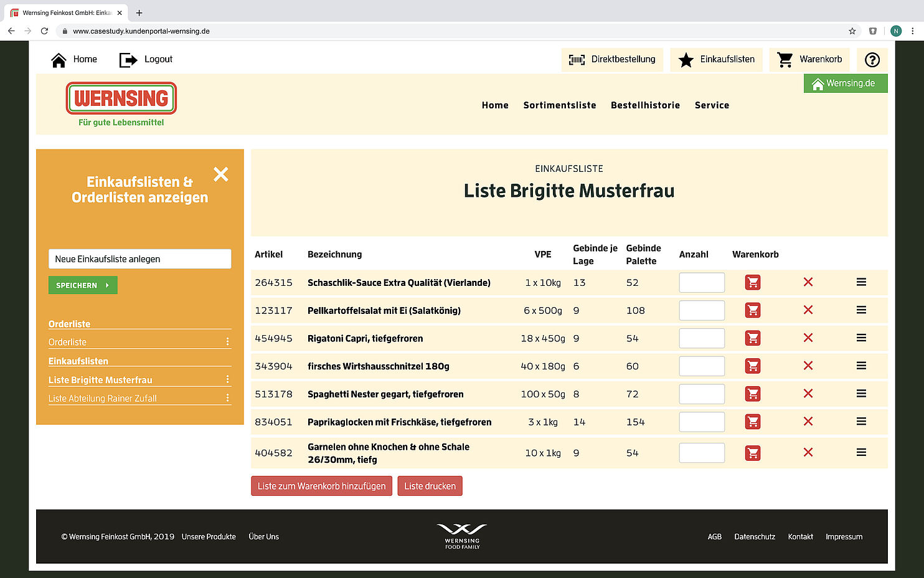Viewport: 924px width, 578px height.
Task: Open Liste Abteilung Rainer Zufall options
Action: point(227,397)
